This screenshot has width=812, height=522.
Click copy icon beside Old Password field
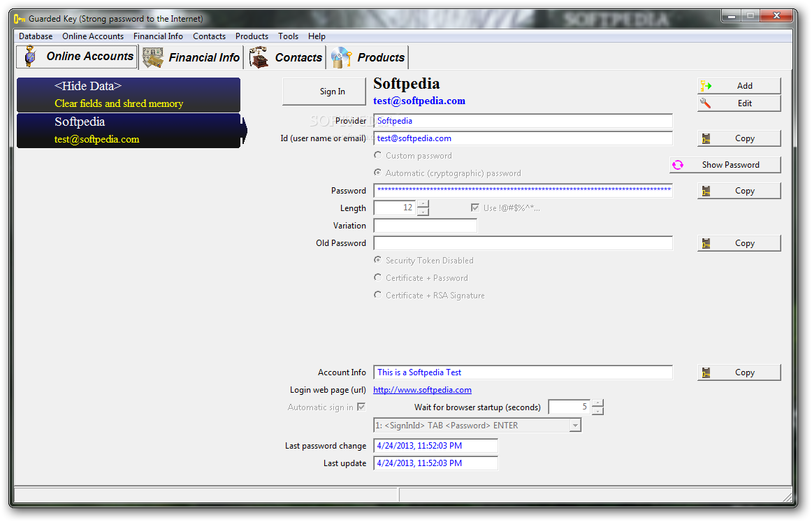tap(706, 243)
